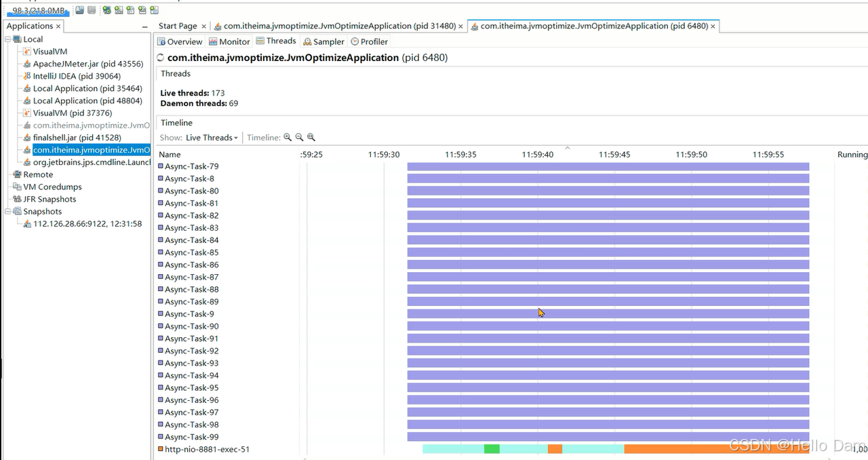Click the Async-Task-95 purple timeline bar
The height and width of the screenshot is (460, 868).
point(608,387)
